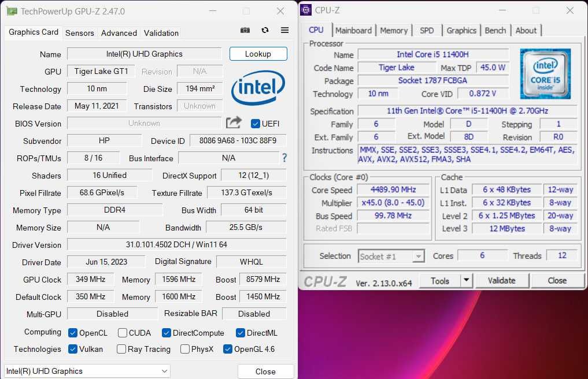Click the Bandwidth 25.5 GB/s value

(246, 227)
